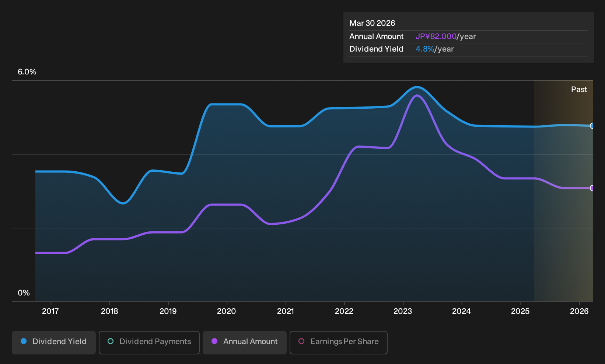Click the 6.0% y-axis label
This screenshot has height=364, width=605.
27,72
